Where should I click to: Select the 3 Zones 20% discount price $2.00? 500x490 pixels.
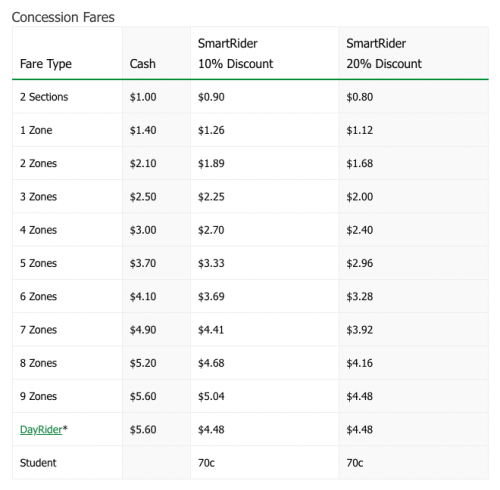click(x=360, y=197)
